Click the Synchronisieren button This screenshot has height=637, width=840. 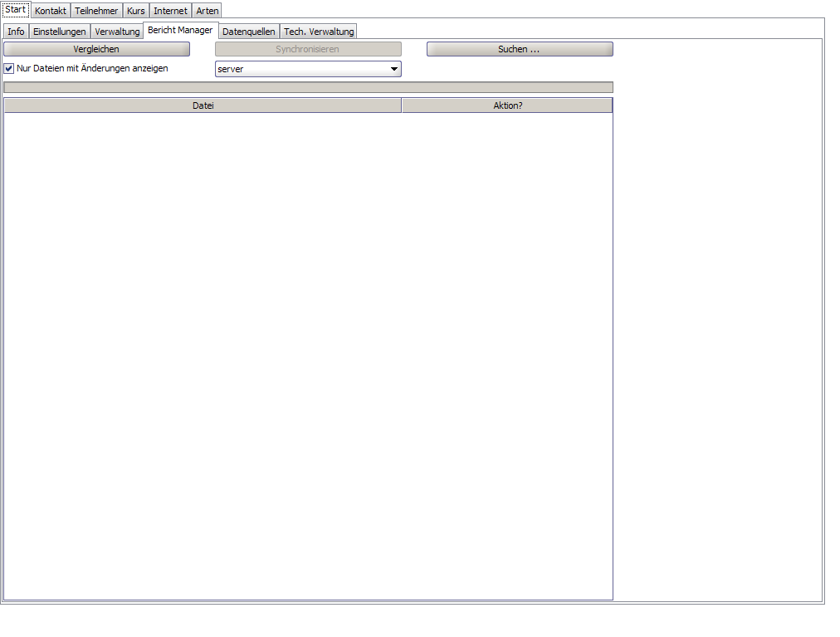308,49
